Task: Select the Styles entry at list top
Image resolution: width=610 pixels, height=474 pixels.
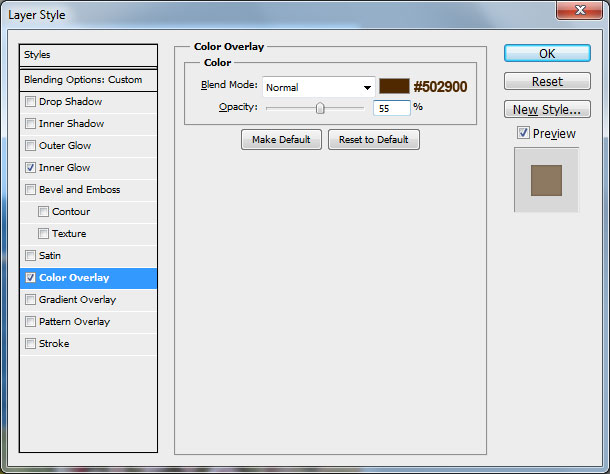Action: pos(89,55)
